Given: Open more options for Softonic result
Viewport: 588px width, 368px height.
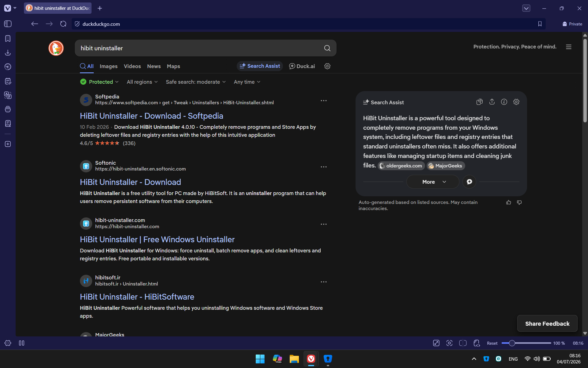Looking at the screenshot, I should (x=324, y=167).
